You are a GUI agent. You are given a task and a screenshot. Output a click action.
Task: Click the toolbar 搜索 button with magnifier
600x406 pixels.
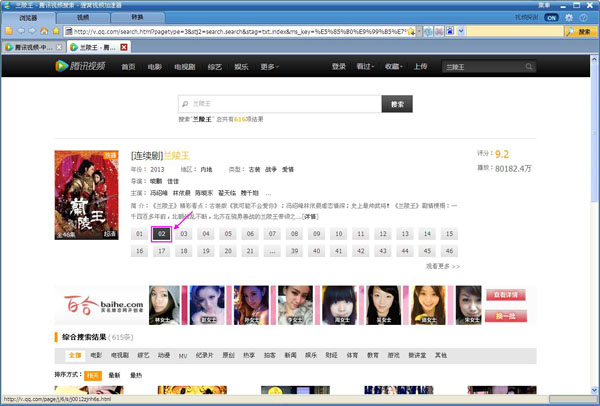point(581,31)
